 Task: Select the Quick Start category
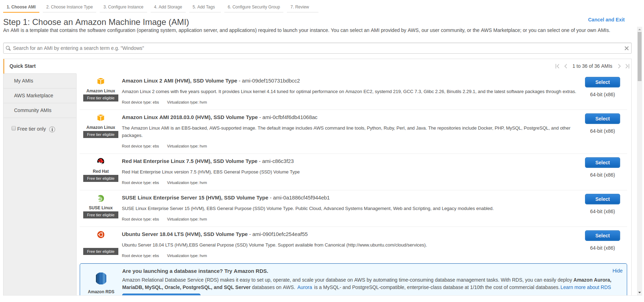click(40, 66)
